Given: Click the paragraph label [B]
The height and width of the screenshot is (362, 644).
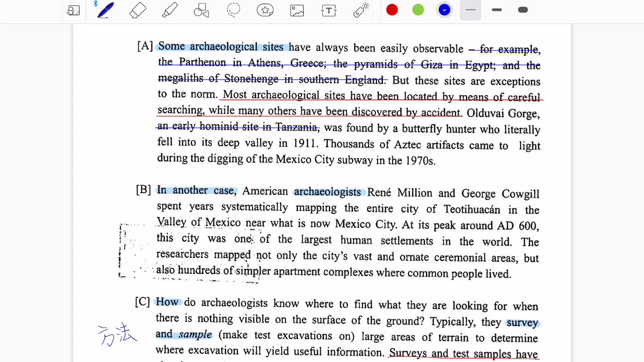Looking at the screenshot, I should (x=144, y=190).
